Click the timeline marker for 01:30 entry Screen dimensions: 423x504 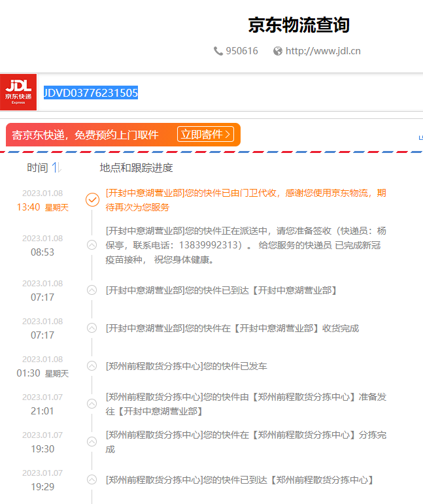click(92, 366)
